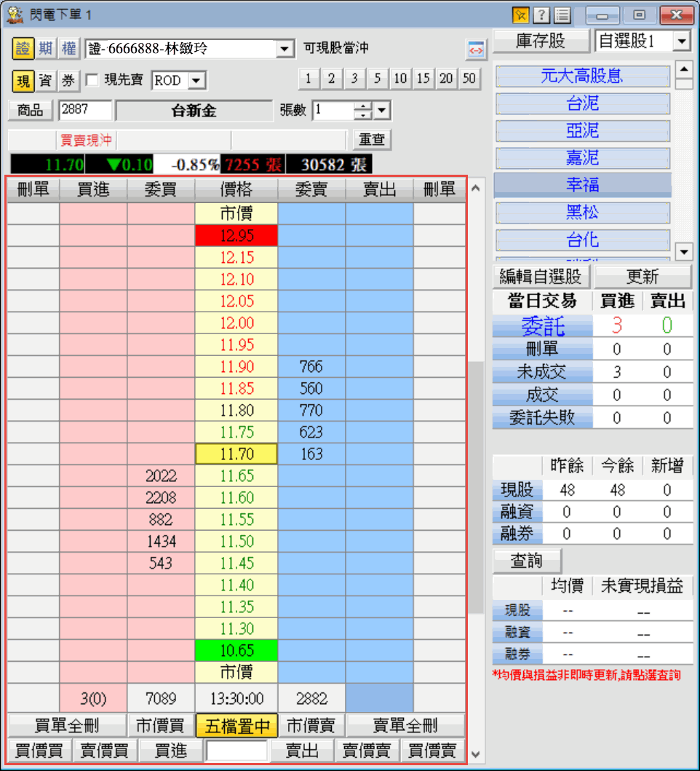Screen dimensions: 700x771
Task: Select the 期 futures account type
Action: pos(45,49)
